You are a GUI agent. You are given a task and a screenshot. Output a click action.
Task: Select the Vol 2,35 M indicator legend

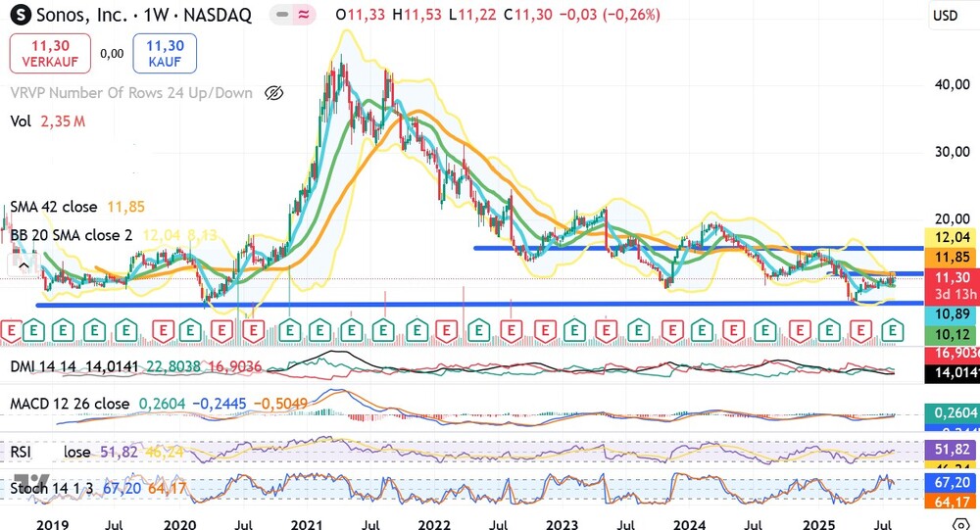(47, 121)
